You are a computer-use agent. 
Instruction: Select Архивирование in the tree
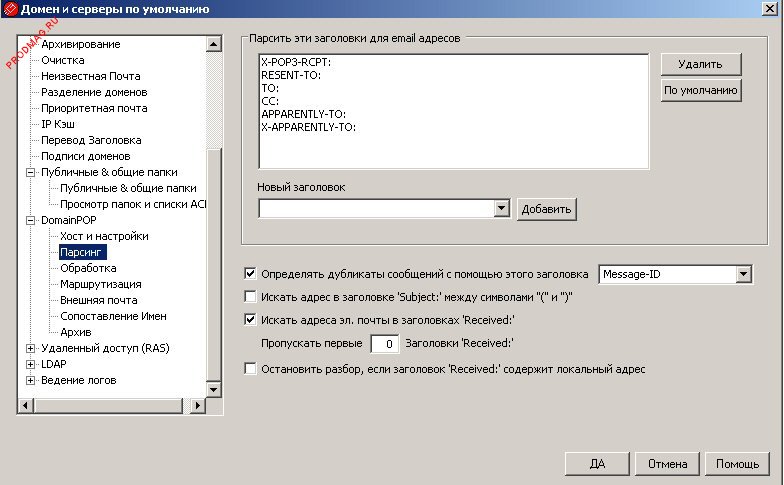pyautogui.click(x=80, y=44)
